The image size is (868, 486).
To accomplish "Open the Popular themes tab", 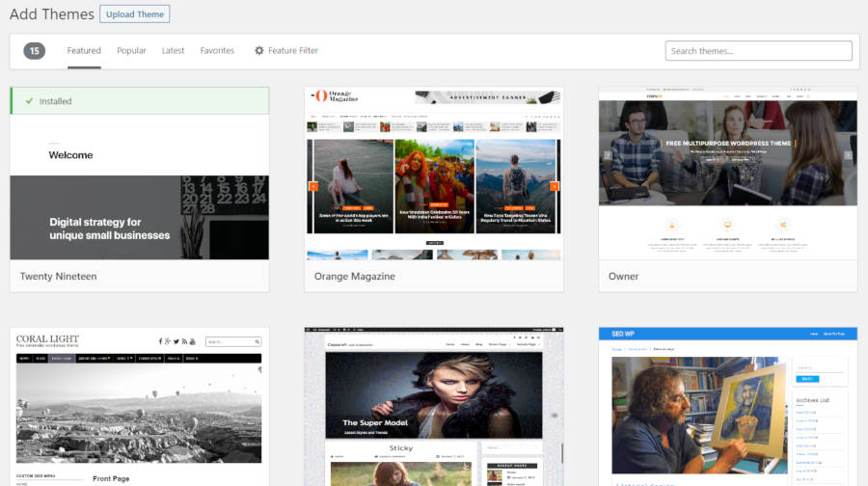I will click(x=131, y=50).
